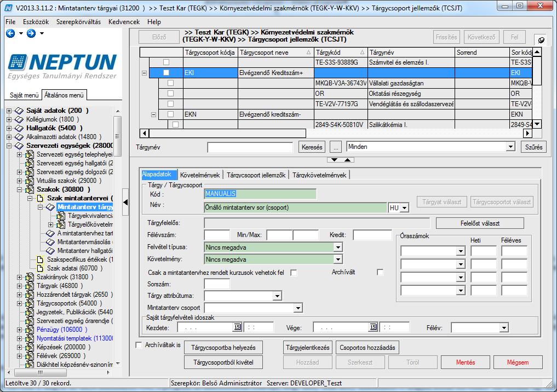The height and width of the screenshot is (392, 557).
Task: Tick the checkbox in Vállalati gazdaságtan row
Action: [x=170, y=83]
